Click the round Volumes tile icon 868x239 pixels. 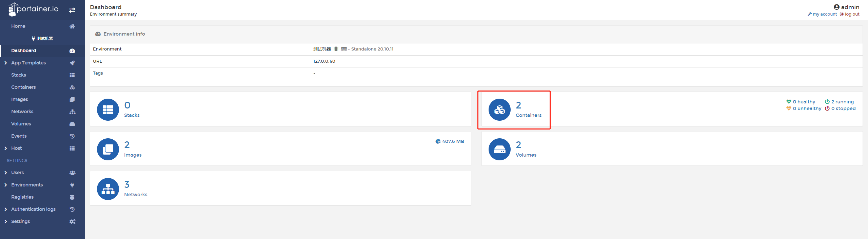coord(499,149)
